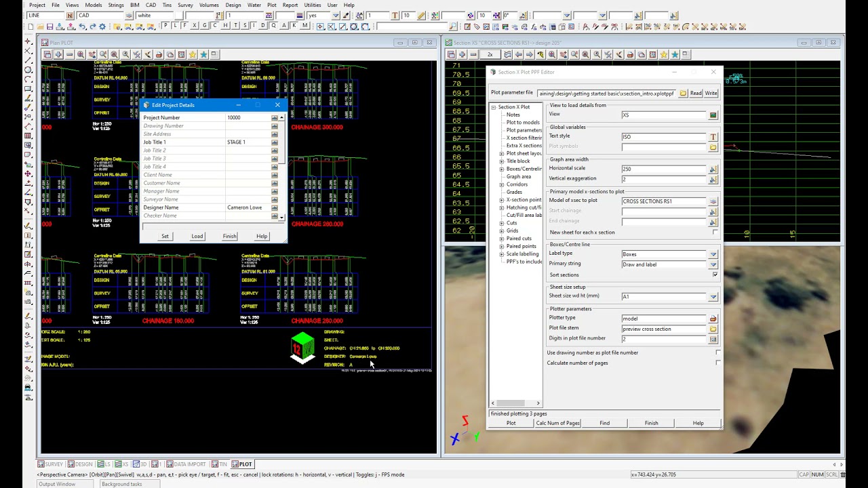868x488 pixels.
Task: Toggle 'Calculate number of pages' checkbox
Action: click(x=718, y=363)
